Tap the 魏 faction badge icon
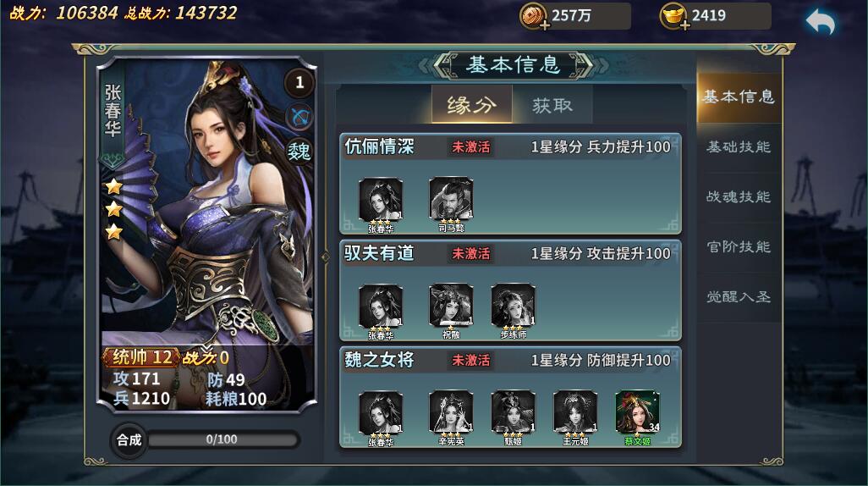The image size is (868, 486). pyautogui.click(x=299, y=151)
